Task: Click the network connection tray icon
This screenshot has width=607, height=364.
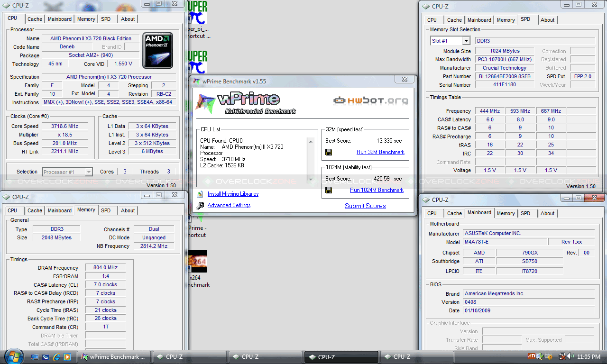Action: point(562,356)
